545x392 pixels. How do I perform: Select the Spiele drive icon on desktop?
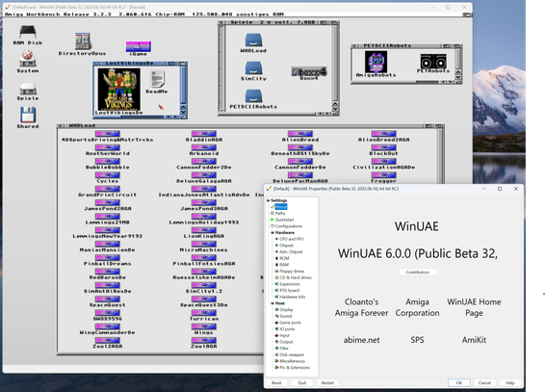pyautogui.click(x=28, y=89)
